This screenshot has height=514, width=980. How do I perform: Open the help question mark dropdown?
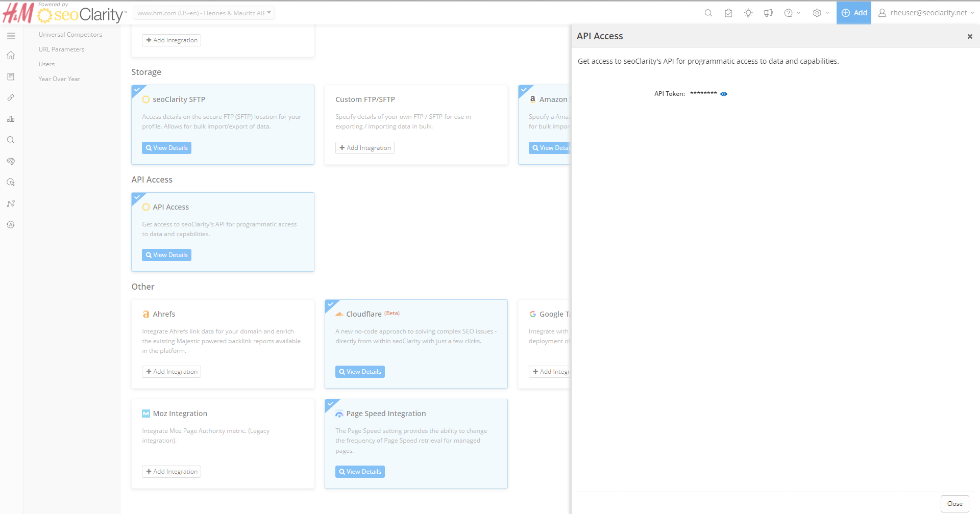pyautogui.click(x=792, y=13)
